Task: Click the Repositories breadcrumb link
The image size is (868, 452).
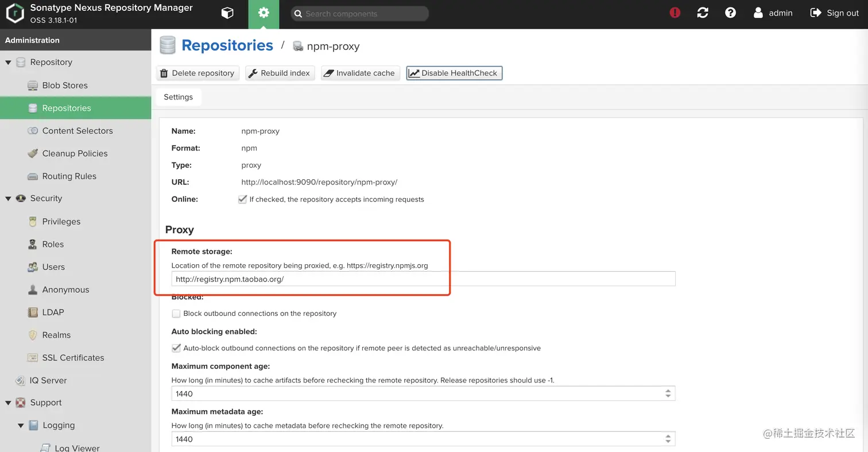Action: pos(227,45)
